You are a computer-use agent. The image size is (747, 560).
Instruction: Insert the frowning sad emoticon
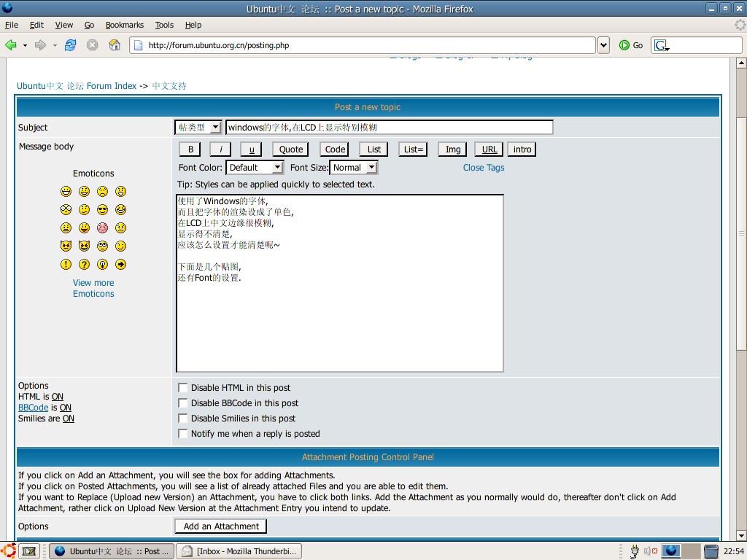pyautogui.click(x=102, y=192)
